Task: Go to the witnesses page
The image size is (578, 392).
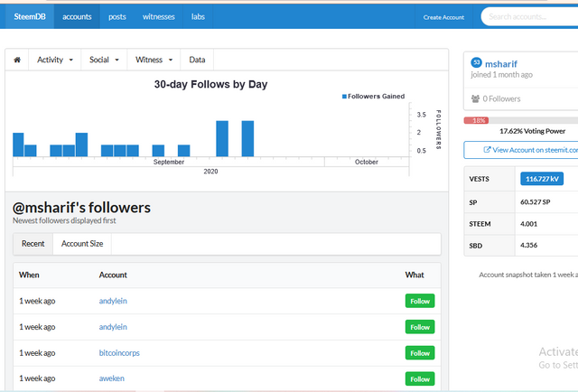Action: (x=159, y=16)
